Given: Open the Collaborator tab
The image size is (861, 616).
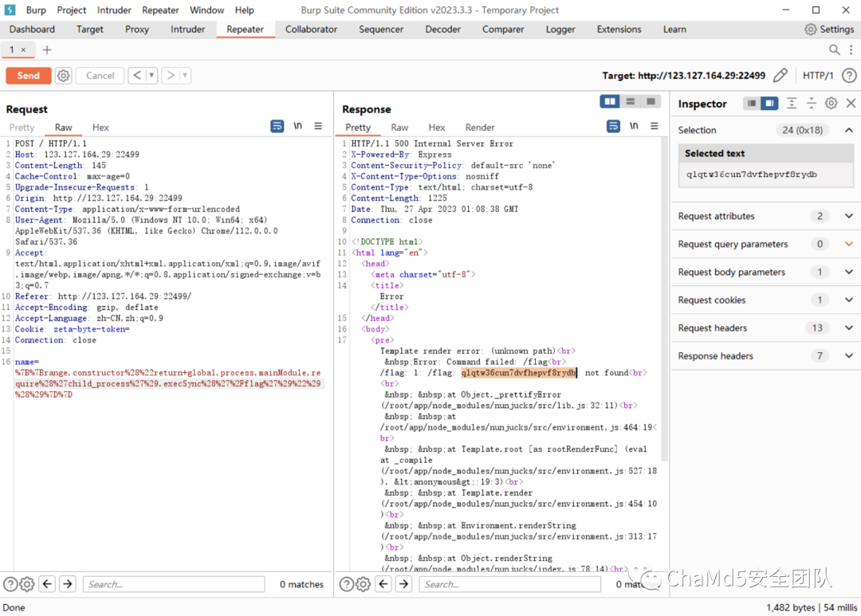Looking at the screenshot, I should coord(311,29).
